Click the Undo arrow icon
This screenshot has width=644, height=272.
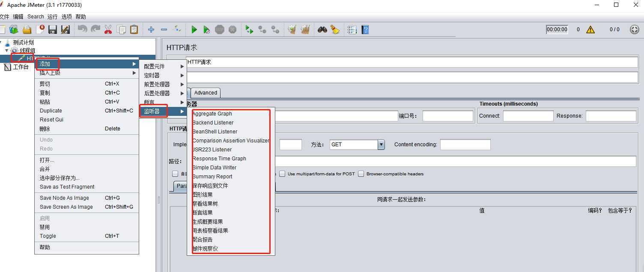point(82,30)
